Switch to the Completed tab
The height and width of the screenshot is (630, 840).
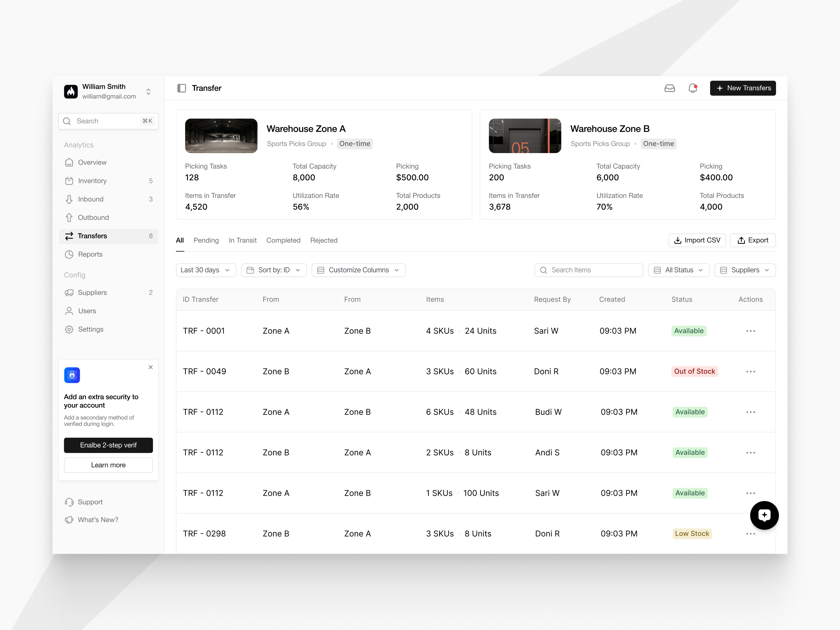coord(283,240)
